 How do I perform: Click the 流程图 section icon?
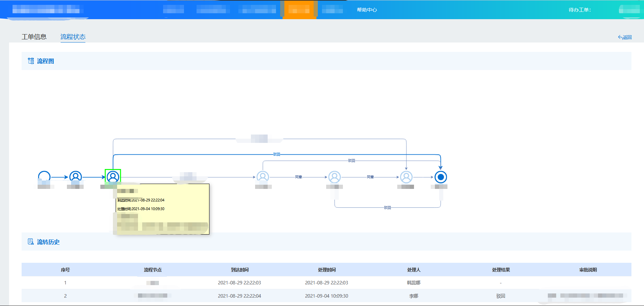31,61
